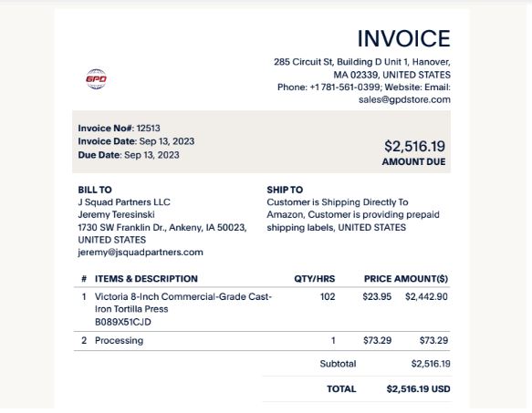This screenshot has height=413, width=532.
Task: Click the product code B089X51CJD
Action: click(x=123, y=322)
